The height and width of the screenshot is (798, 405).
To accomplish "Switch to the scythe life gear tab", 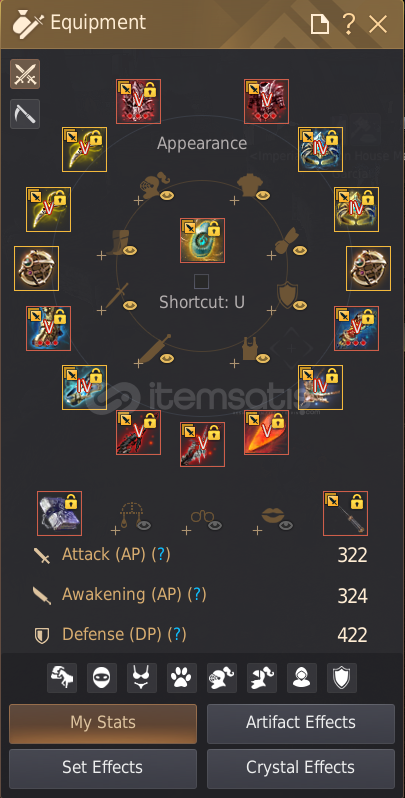I will (x=25, y=114).
